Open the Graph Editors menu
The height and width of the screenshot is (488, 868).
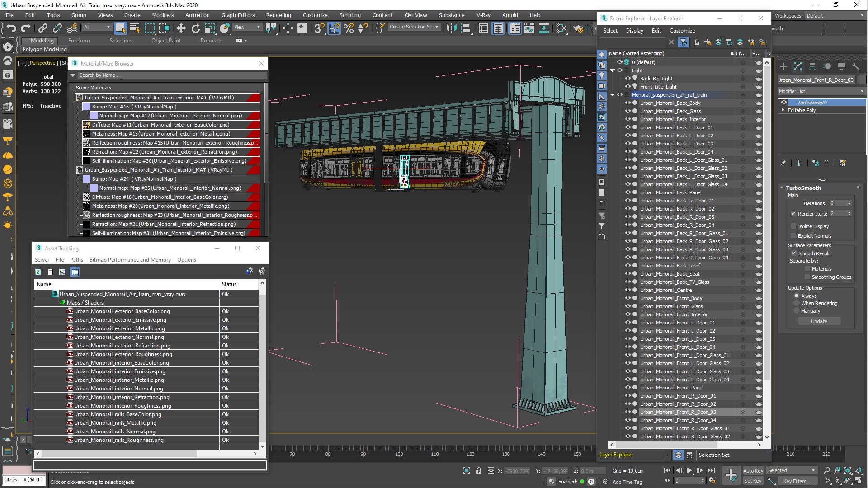tap(238, 15)
